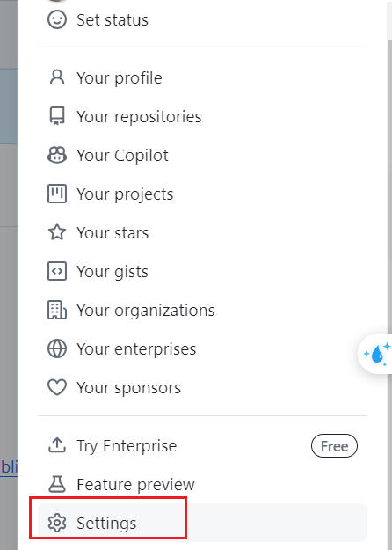Viewport: 392px width, 550px height.
Task: Click the Settings gear icon
Action: point(57,523)
